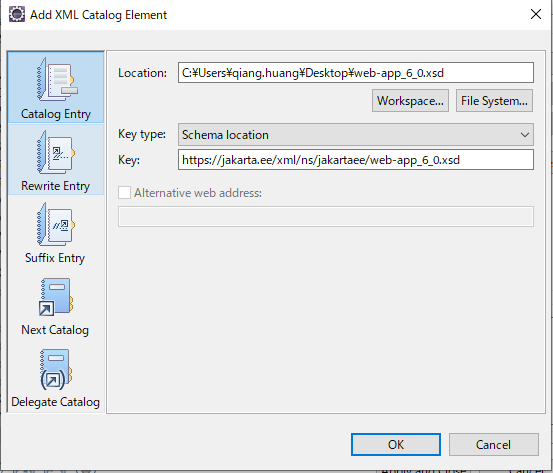Select the Next Catalog icon
The image size is (553, 473).
(x=56, y=297)
